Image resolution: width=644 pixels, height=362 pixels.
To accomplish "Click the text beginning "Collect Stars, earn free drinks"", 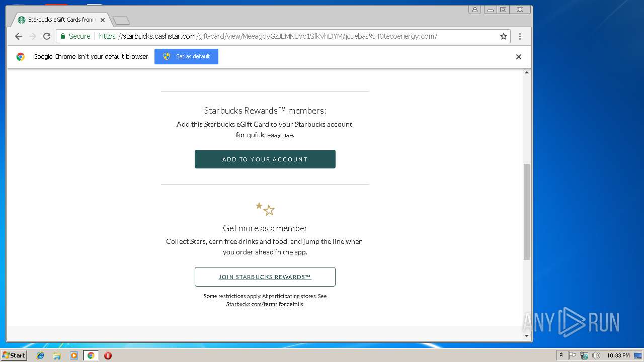I will tap(265, 247).
